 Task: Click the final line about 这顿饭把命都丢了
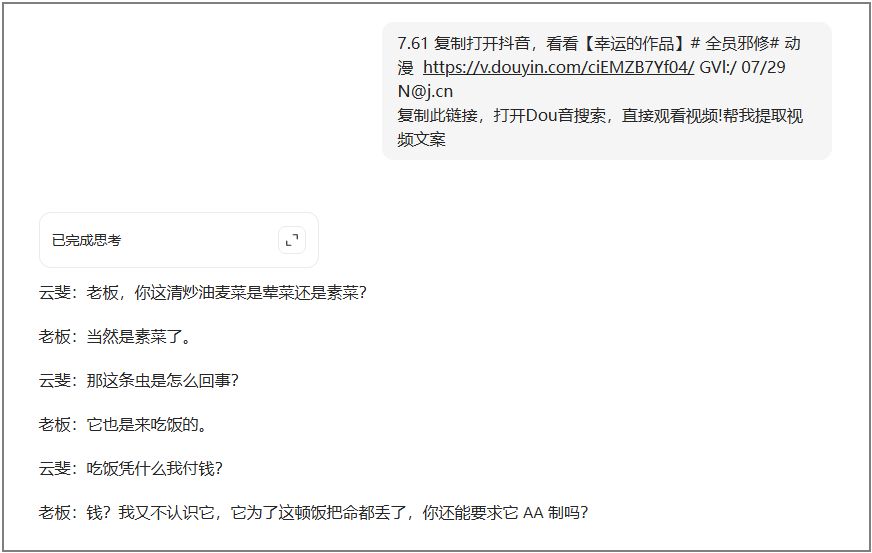click(313, 512)
